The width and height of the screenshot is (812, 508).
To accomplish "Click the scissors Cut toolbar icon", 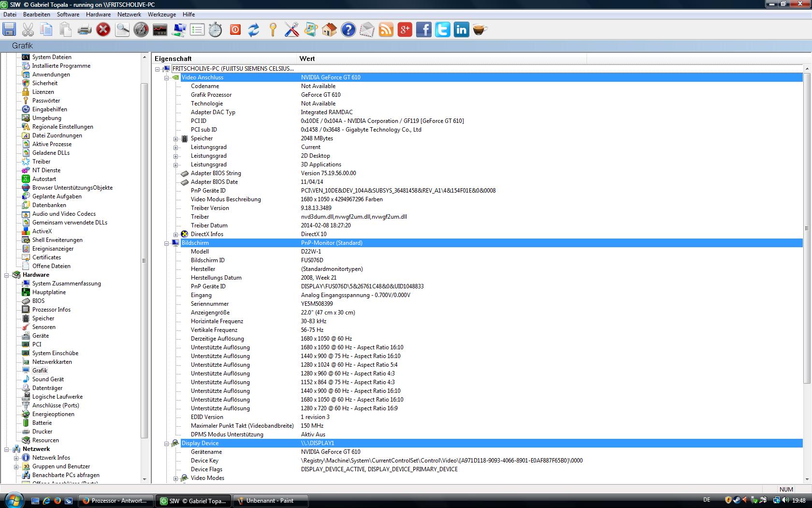I will click(28, 30).
